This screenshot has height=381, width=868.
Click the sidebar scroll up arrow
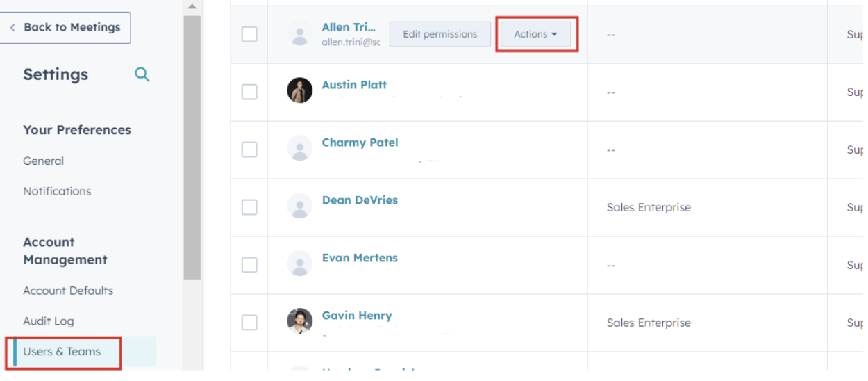(x=192, y=7)
